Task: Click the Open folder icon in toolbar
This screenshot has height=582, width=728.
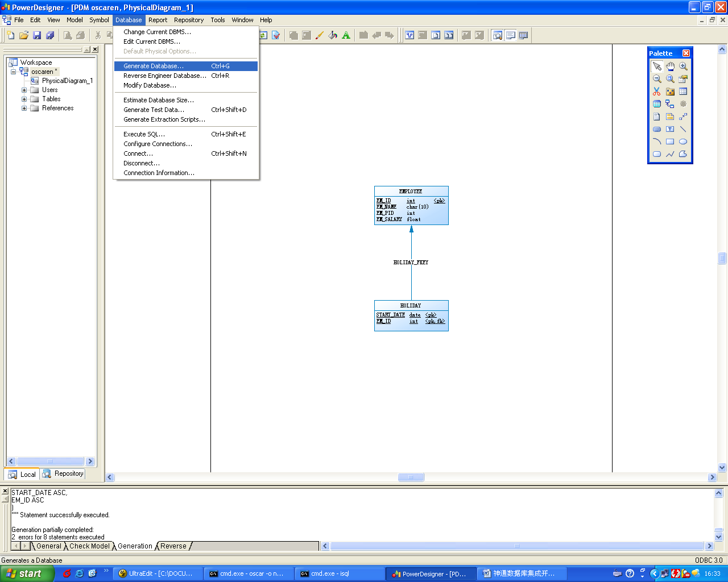Action: point(24,35)
